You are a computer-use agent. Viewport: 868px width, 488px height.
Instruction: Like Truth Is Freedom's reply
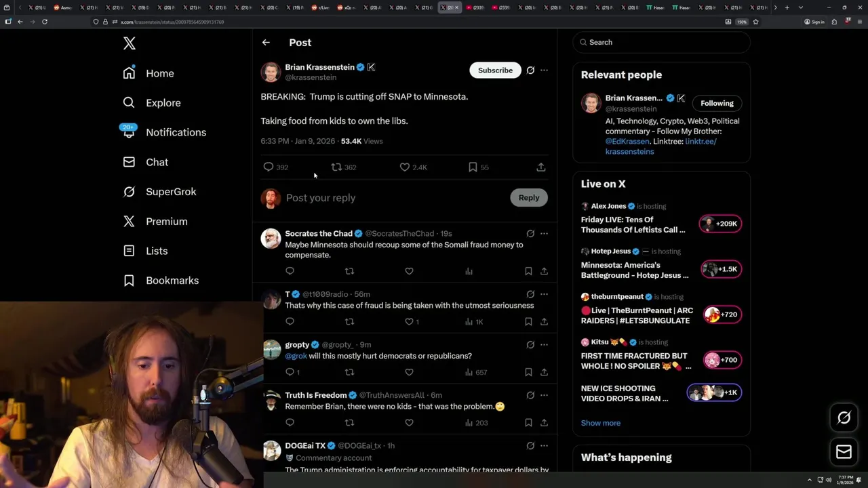pyautogui.click(x=409, y=423)
